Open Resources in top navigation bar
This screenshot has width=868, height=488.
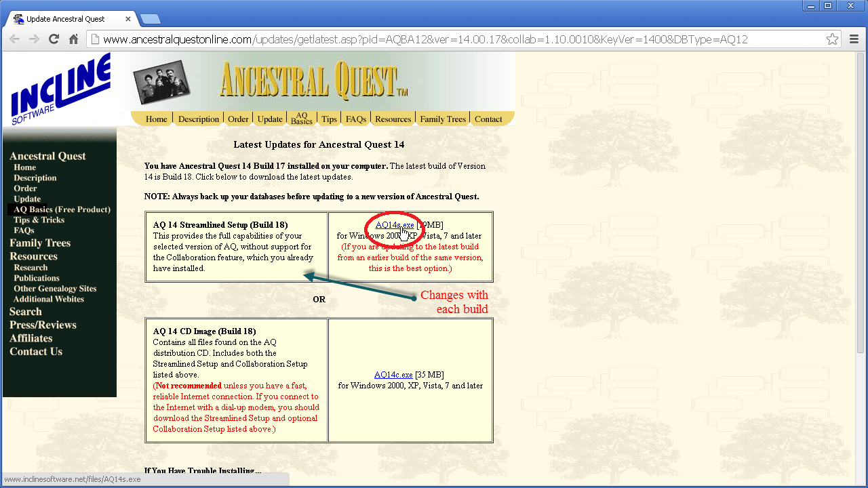coord(393,119)
